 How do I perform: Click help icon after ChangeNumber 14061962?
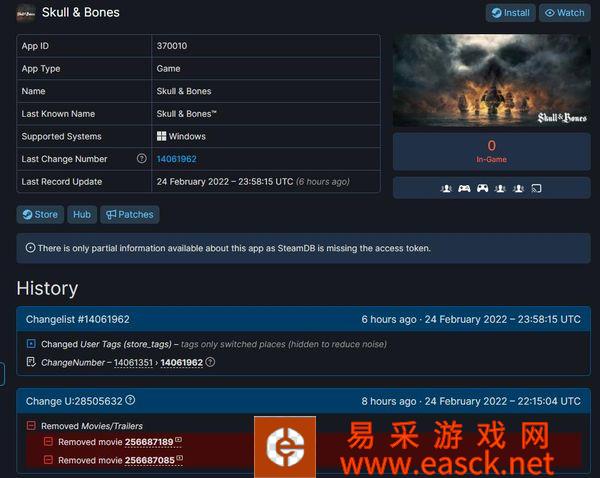(210, 362)
